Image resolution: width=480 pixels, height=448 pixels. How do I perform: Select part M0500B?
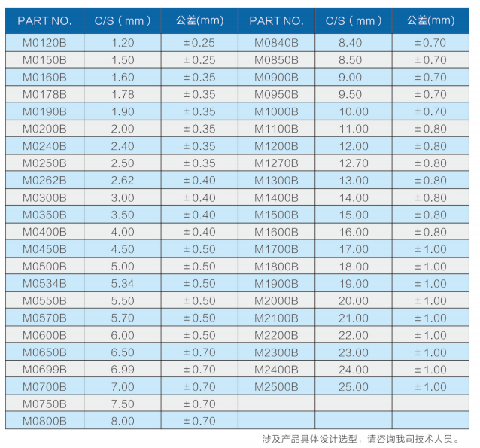(44, 267)
